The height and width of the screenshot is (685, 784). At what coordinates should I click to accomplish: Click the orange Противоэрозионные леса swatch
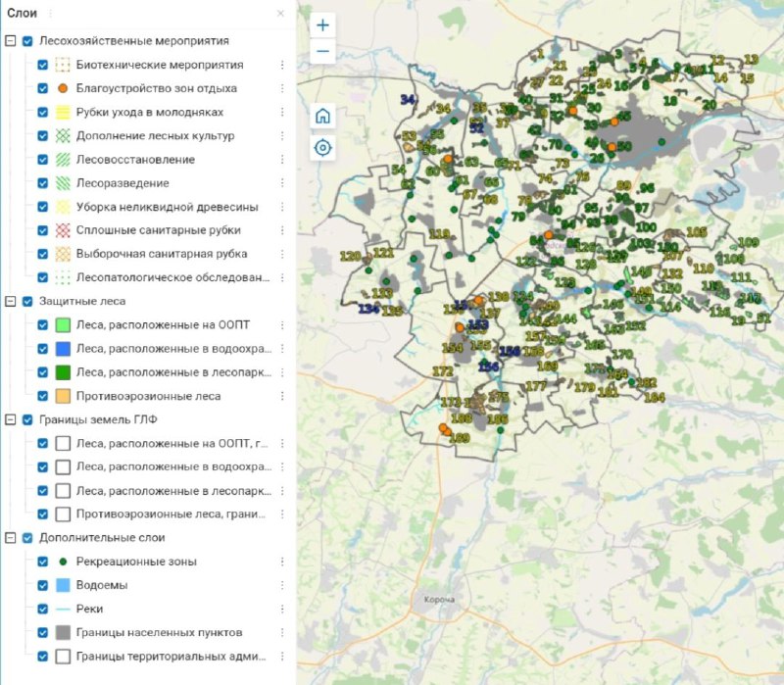pyautogui.click(x=63, y=397)
